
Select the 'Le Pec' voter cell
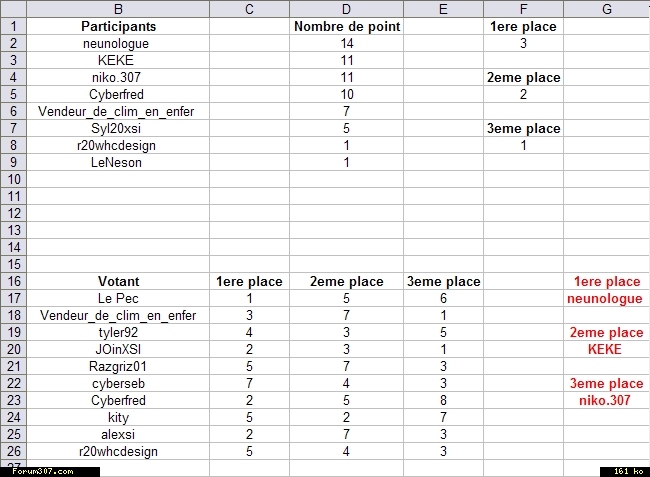pyautogui.click(x=119, y=298)
